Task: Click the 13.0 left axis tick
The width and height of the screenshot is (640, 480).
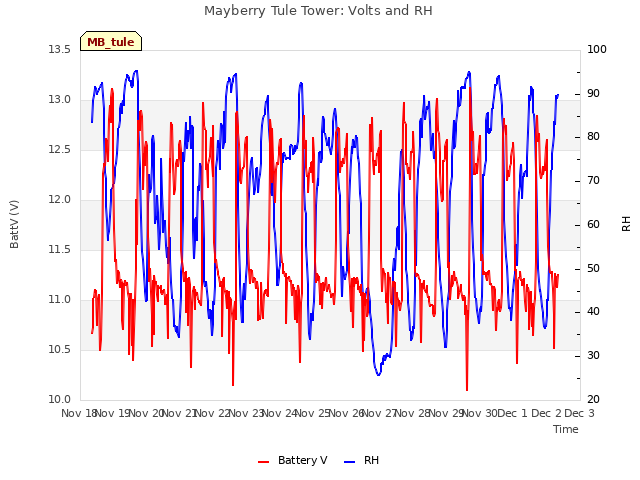Action: tap(60, 100)
